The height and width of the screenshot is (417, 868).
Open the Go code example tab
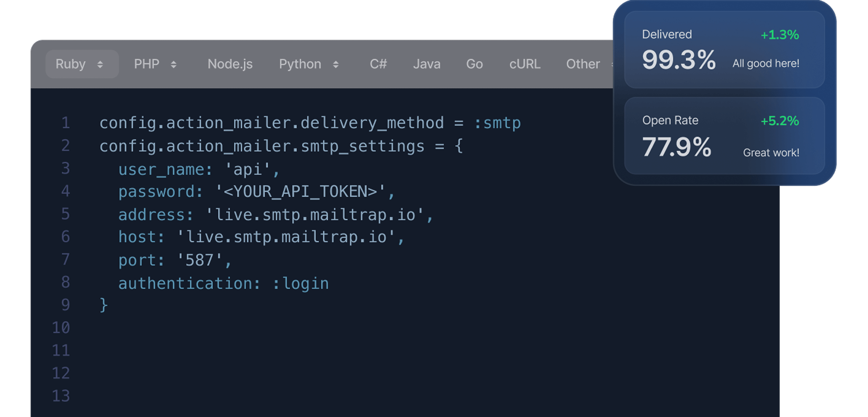point(474,64)
